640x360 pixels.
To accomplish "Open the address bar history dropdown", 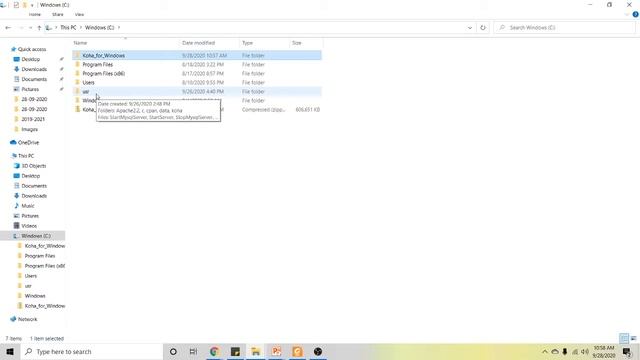I will pyautogui.click(x=470, y=28).
